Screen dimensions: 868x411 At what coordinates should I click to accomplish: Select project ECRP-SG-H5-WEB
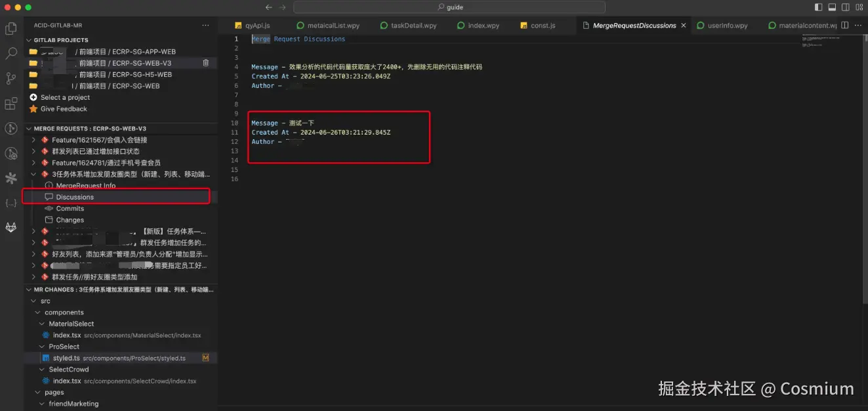point(121,75)
